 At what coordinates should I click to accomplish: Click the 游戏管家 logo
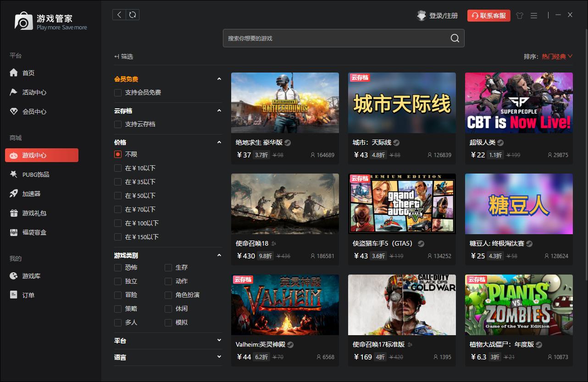(x=50, y=22)
